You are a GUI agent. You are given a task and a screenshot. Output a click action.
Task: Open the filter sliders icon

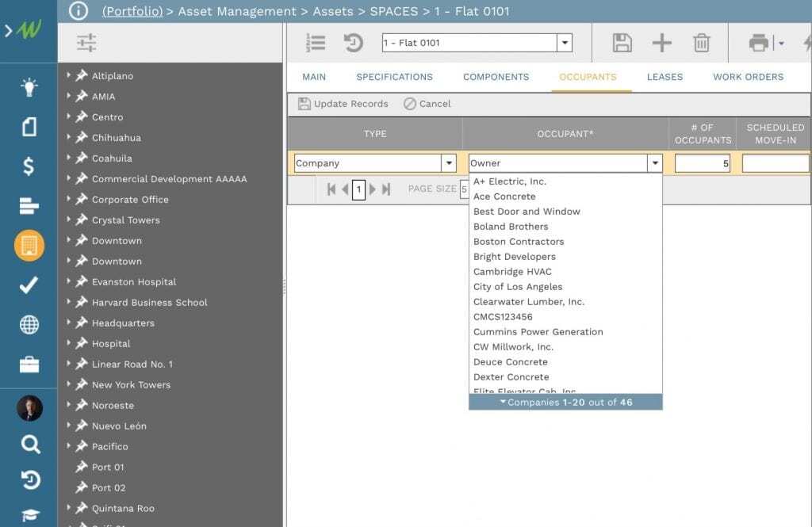(x=86, y=43)
